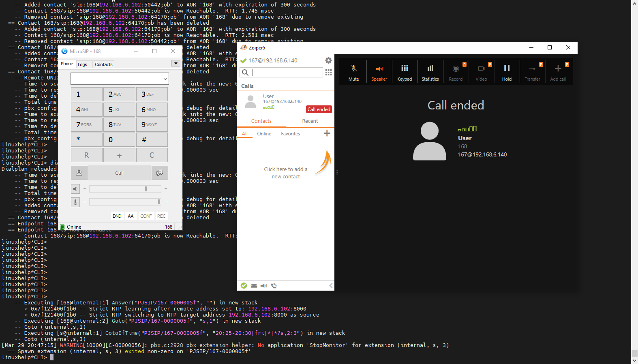The height and width of the screenshot is (364, 638).
Task: Collapse the Zoiper5 side panel with the chevron
Action: coord(331,286)
